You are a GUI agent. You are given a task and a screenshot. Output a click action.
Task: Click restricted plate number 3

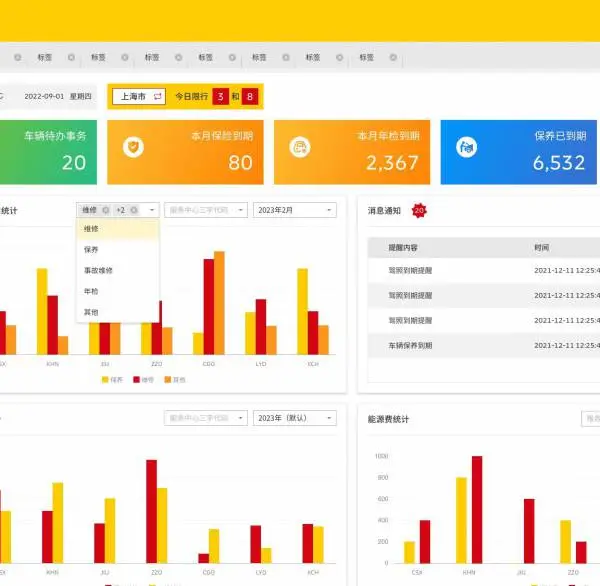(x=220, y=96)
